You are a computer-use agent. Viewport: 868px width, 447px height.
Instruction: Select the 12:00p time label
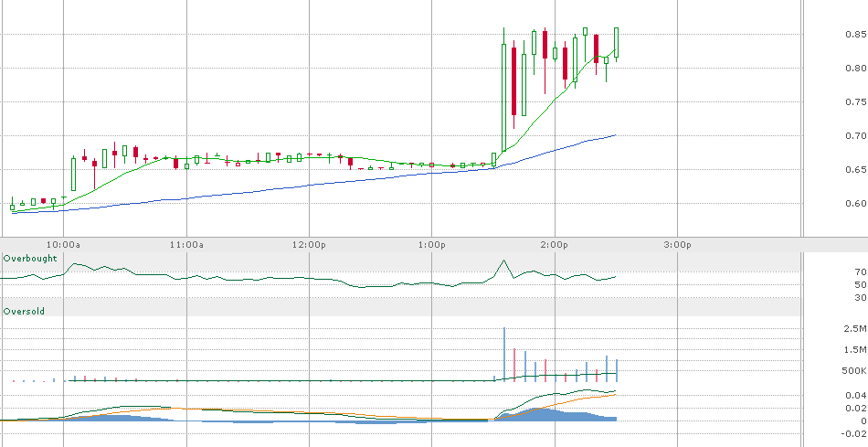(309, 245)
